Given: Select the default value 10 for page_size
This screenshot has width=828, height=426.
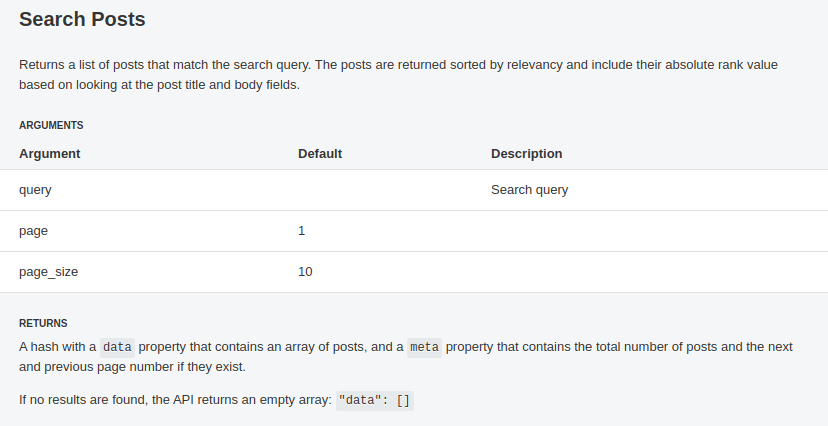Looking at the screenshot, I should click(305, 272).
